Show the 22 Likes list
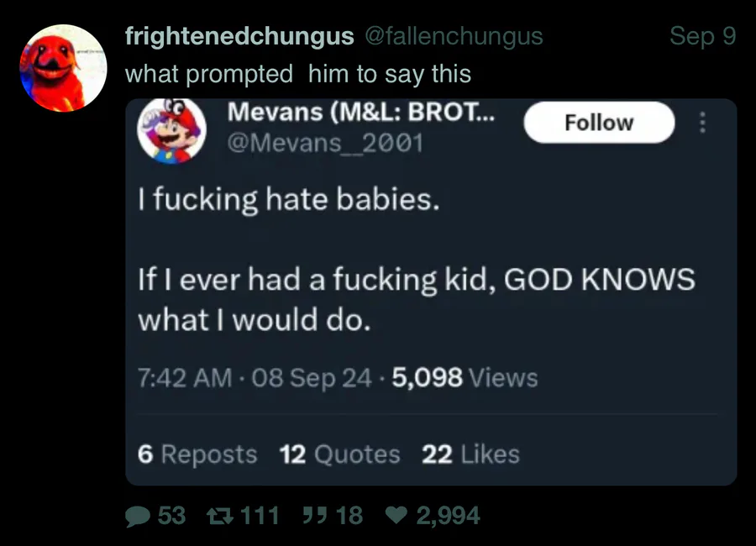This screenshot has width=756, height=546. pyautogui.click(x=470, y=454)
